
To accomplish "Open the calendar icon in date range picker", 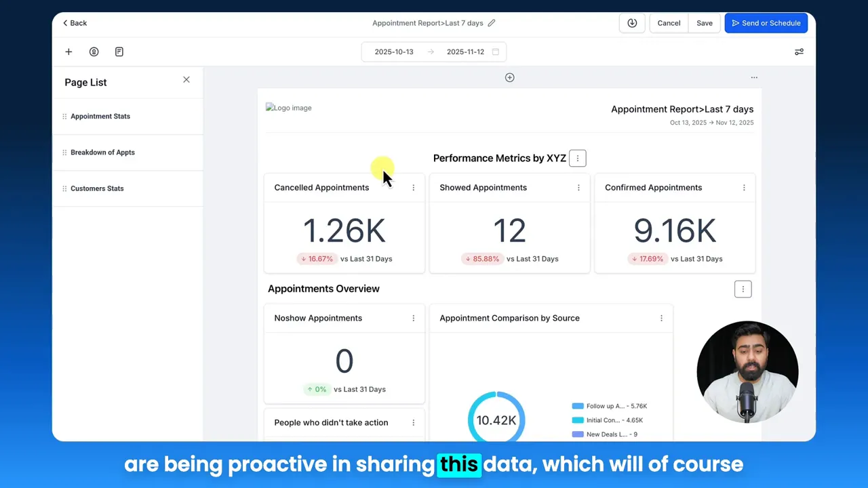I will pyautogui.click(x=495, y=52).
